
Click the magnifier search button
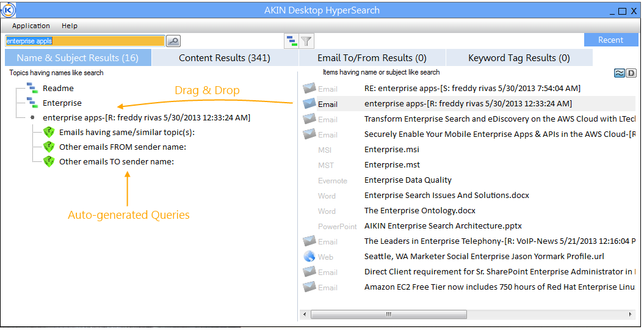point(173,41)
